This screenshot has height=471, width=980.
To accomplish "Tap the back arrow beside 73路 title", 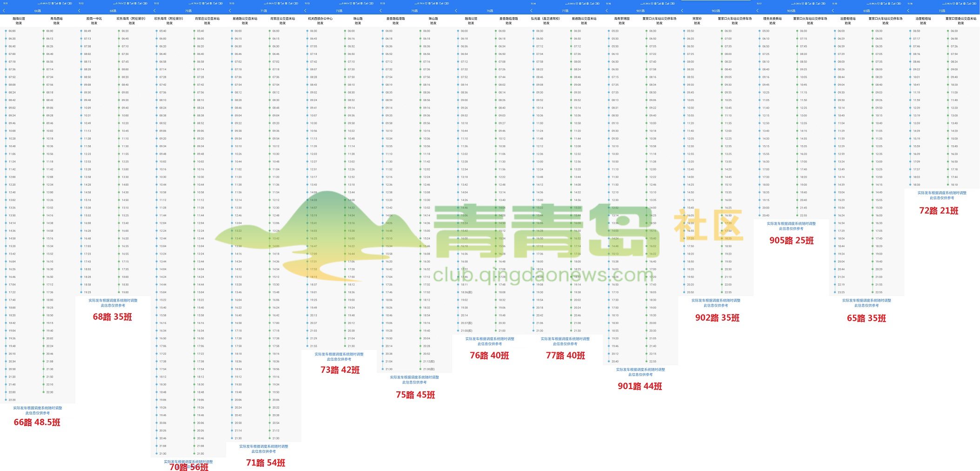I will pyautogui.click(x=305, y=11).
